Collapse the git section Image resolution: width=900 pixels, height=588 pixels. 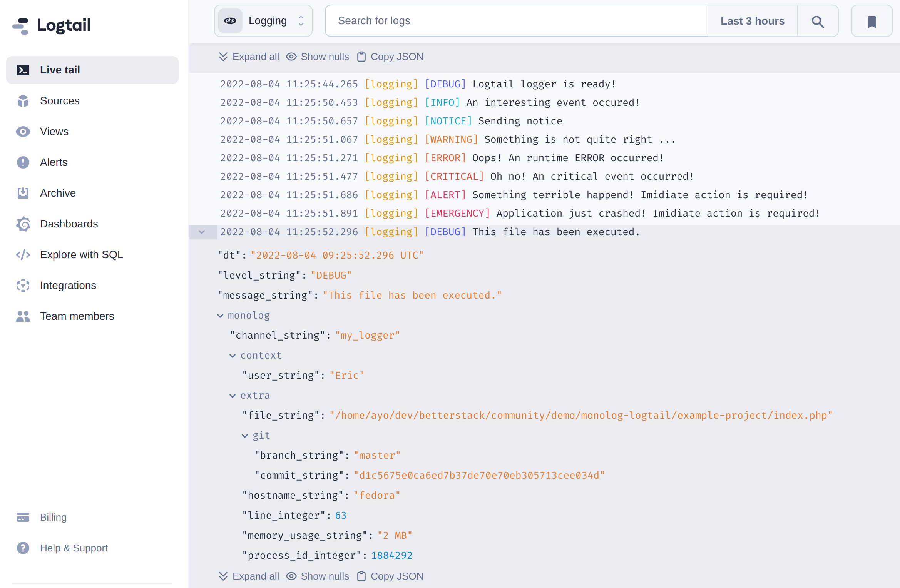[x=245, y=435]
